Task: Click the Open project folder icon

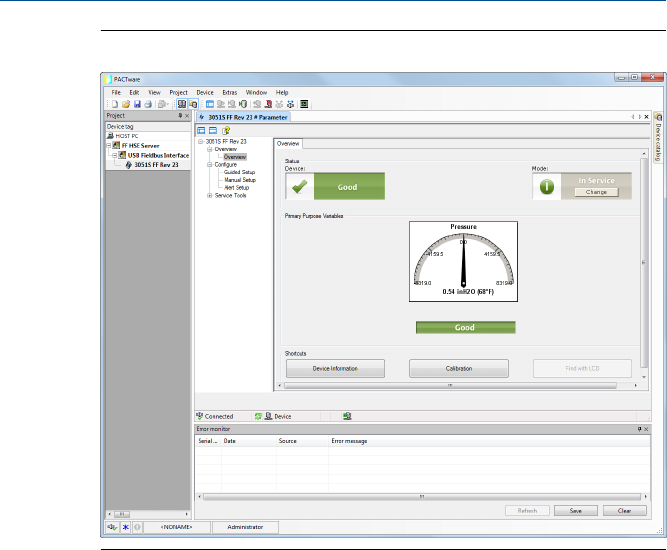Action: pos(126,103)
